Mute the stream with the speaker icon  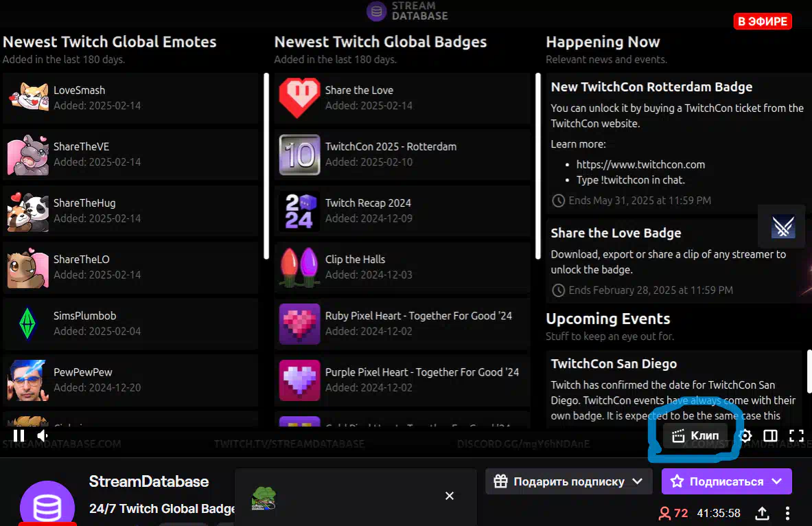pos(43,436)
